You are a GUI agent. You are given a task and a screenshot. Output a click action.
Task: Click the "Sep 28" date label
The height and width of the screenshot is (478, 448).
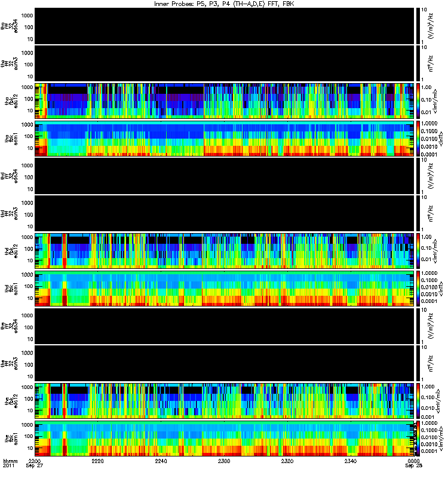click(x=413, y=465)
